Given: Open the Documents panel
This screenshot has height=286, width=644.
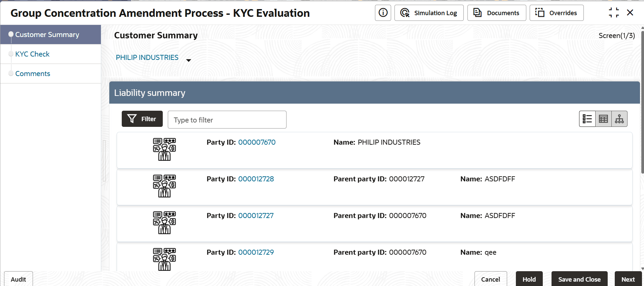Looking at the screenshot, I should pyautogui.click(x=497, y=13).
